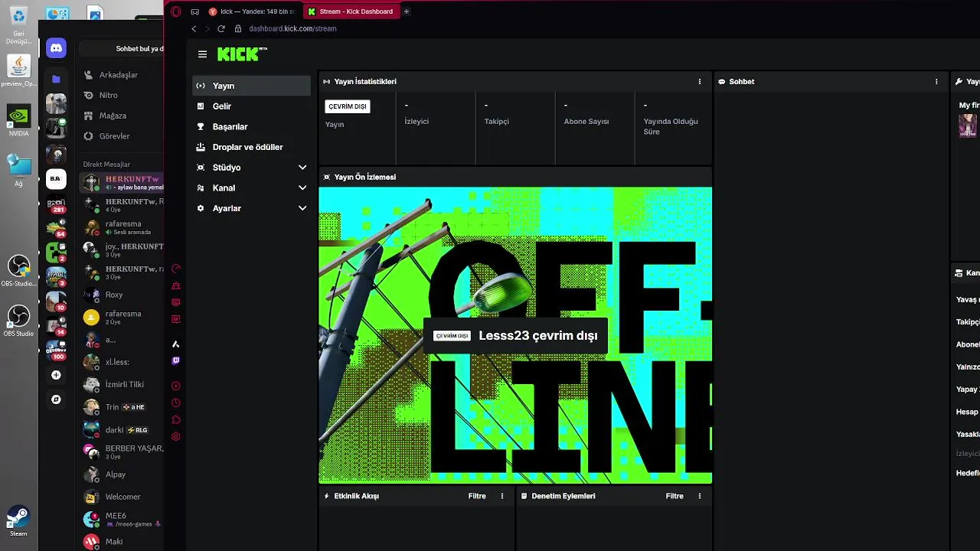Open the Ağ network desktop icon
The height and width of the screenshot is (551, 980).
tap(18, 170)
